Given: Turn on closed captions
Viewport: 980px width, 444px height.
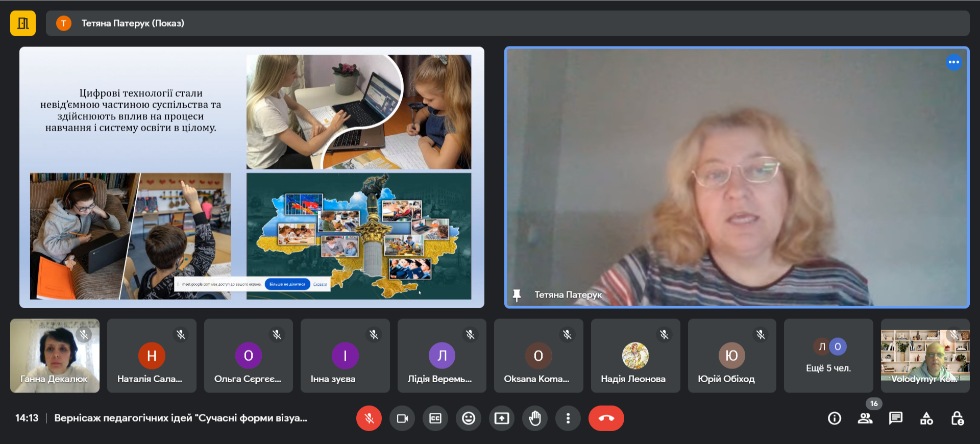Looking at the screenshot, I should (435, 418).
